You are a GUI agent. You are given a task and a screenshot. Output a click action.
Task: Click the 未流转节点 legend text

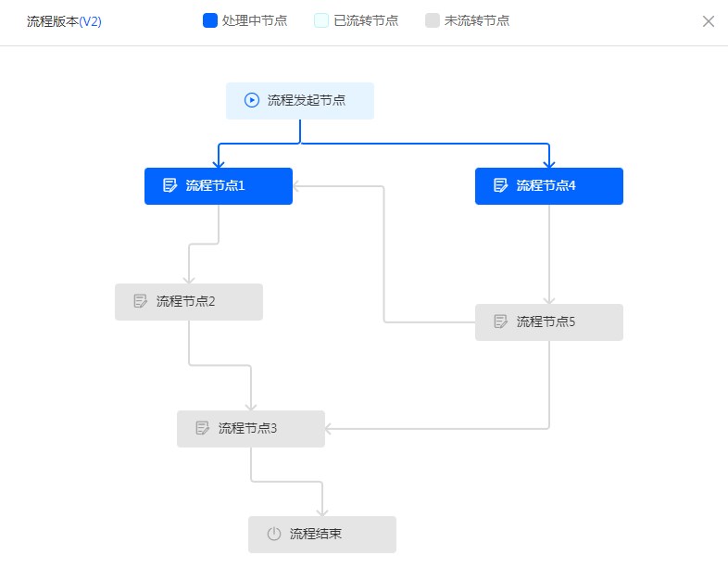click(477, 20)
